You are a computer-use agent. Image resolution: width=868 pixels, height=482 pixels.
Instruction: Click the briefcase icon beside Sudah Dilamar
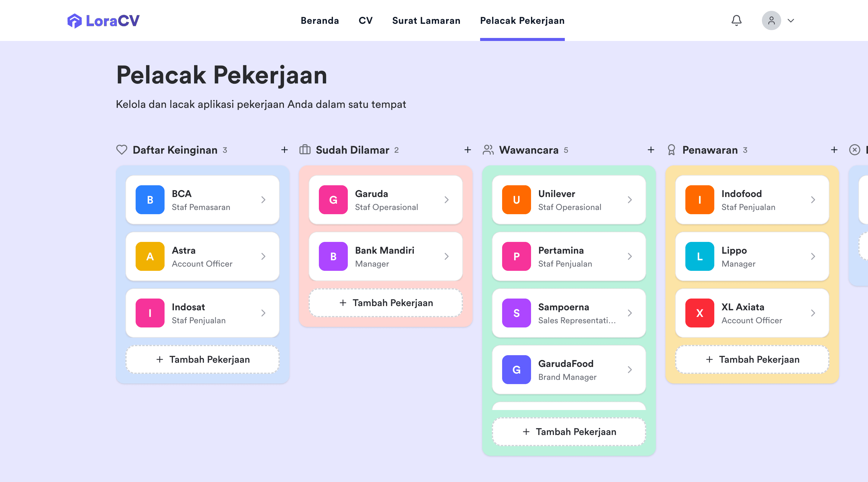point(304,150)
